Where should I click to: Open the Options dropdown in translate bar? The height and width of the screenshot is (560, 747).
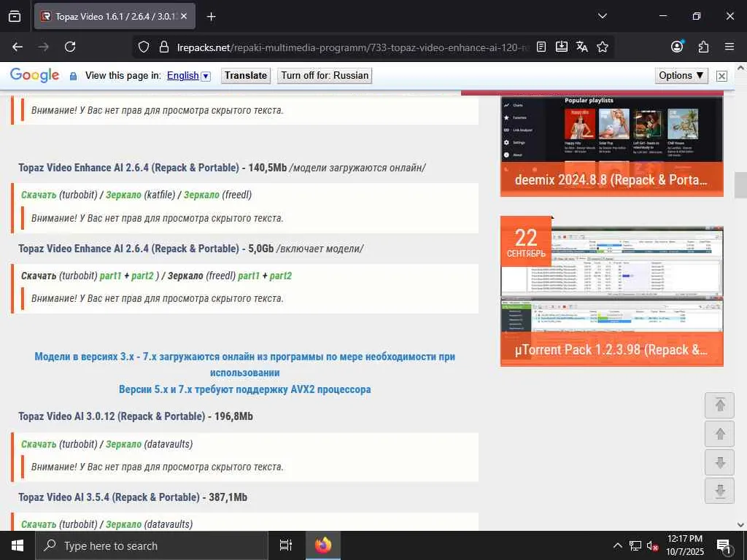point(681,76)
